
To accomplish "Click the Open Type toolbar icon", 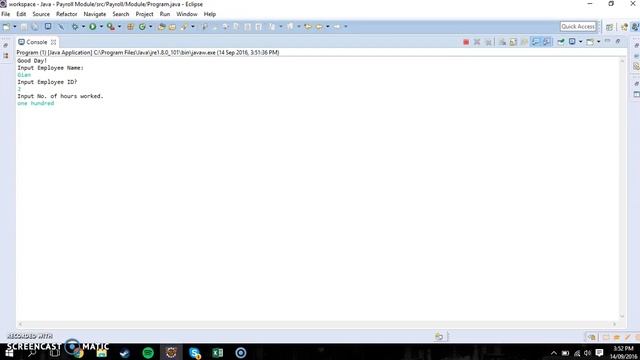I will tap(161, 27).
